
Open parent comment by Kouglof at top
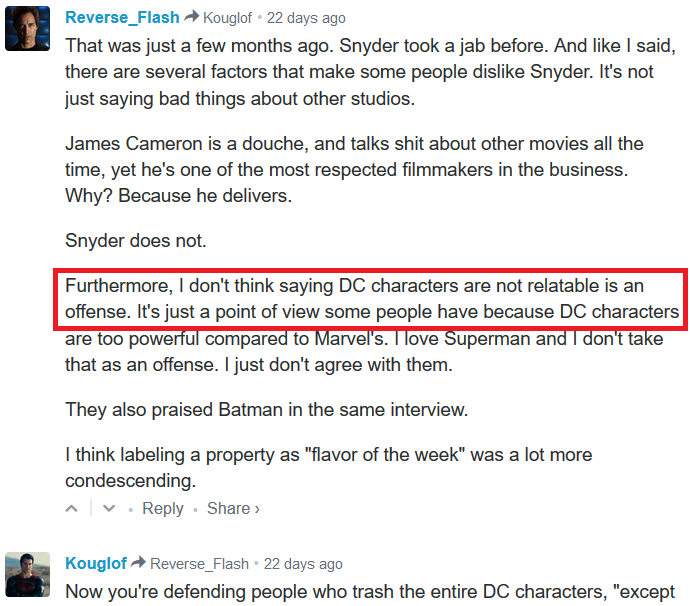pyautogui.click(x=227, y=18)
